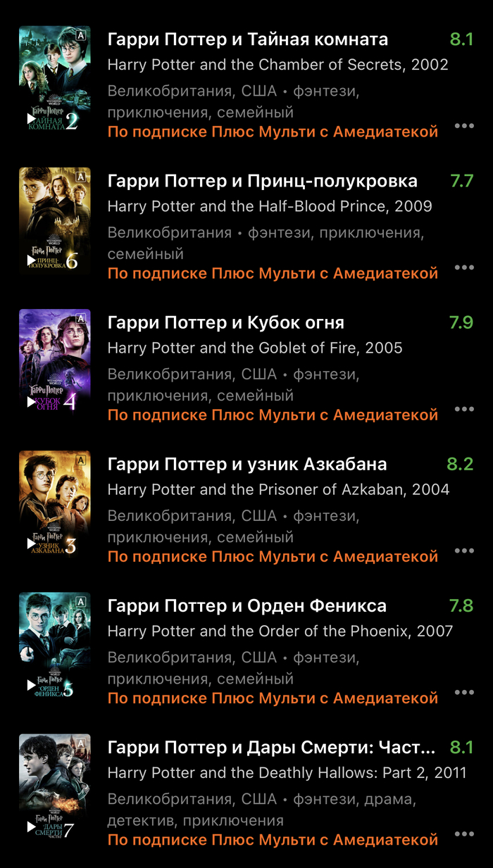Image resolution: width=493 pixels, height=868 pixels.
Task: Play Chamber of Secrets via poster play icon
Action: [x=31, y=118]
